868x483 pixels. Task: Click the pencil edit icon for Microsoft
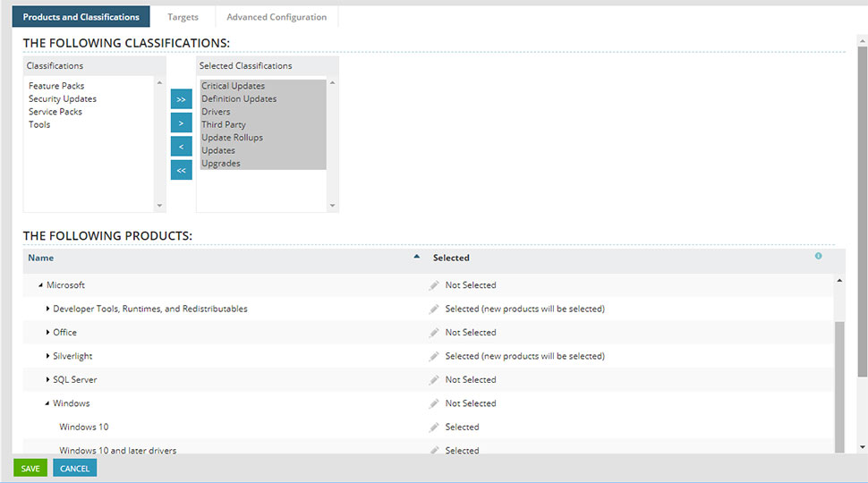point(434,285)
